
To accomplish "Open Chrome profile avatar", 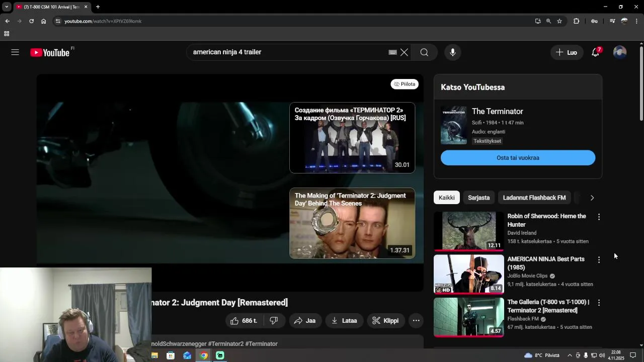I will point(624,21).
